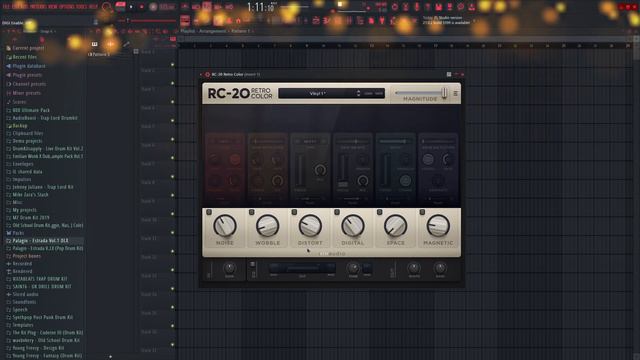Click the DISTORT knob
Screen dimensions: 640x360
pyautogui.click(x=310, y=226)
